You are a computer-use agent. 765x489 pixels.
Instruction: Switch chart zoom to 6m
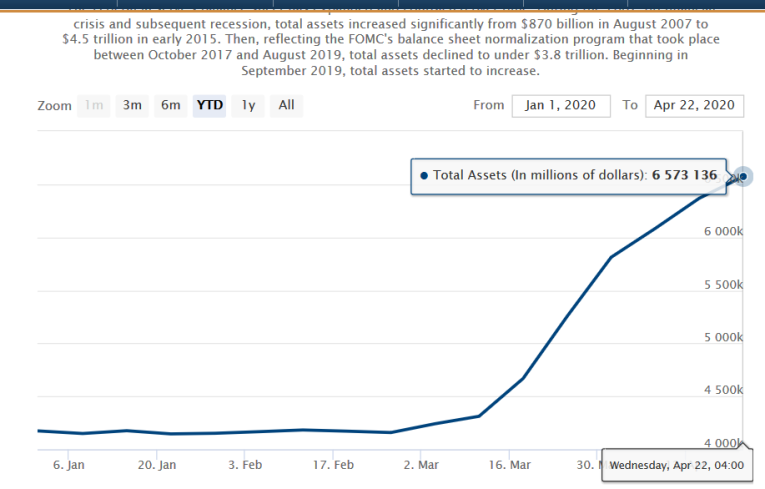pyautogui.click(x=171, y=105)
